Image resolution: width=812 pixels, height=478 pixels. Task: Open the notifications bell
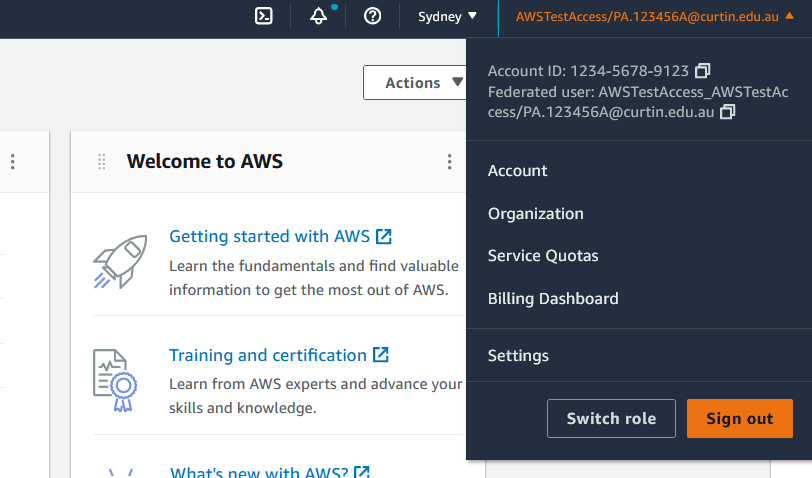[x=318, y=16]
